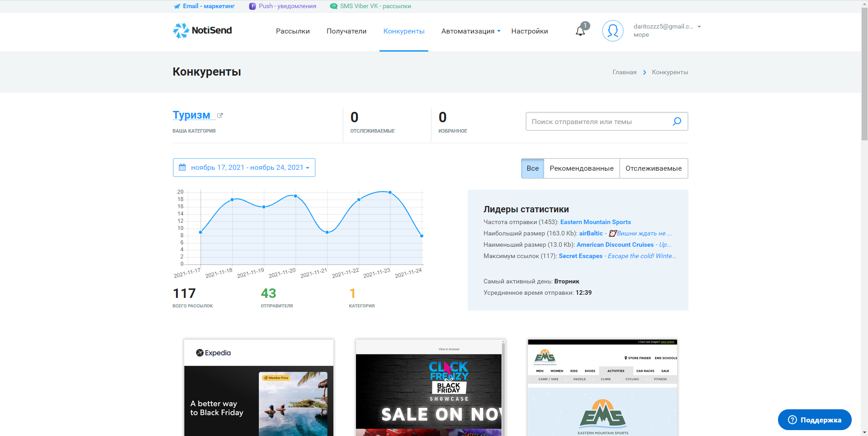Open Click Frenzy Black Friday email thumbnail
The image size is (868, 436).
[430, 388]
